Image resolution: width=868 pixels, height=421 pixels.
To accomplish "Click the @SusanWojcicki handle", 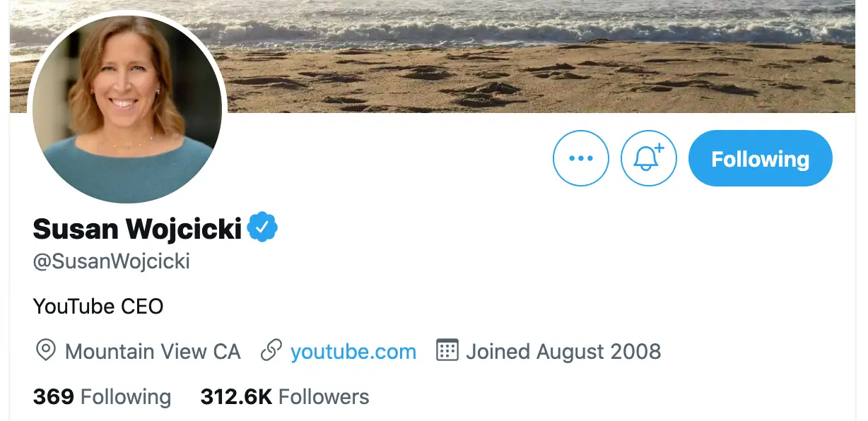I will click(111, 261).
